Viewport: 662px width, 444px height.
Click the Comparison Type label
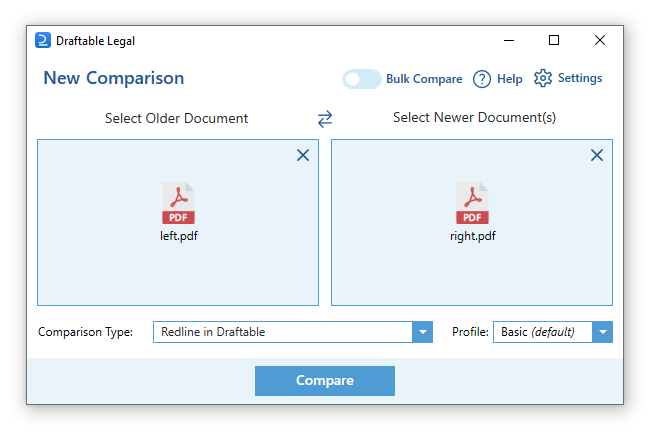(85, 332)
